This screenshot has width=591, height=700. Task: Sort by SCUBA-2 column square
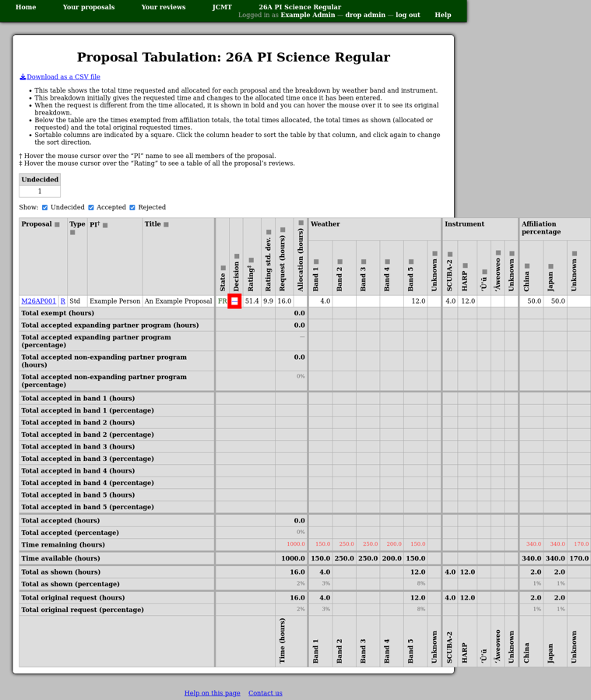450,255
